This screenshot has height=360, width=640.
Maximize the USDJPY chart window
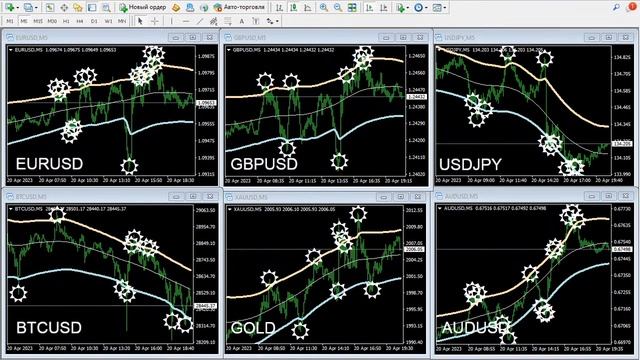tap(608, 37)
